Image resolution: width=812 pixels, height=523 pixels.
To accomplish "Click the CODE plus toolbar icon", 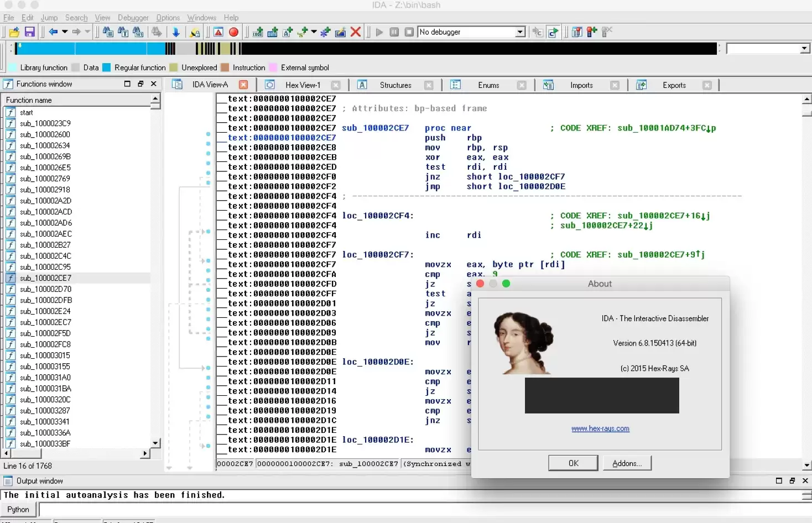I will click(x=258, y=32).
